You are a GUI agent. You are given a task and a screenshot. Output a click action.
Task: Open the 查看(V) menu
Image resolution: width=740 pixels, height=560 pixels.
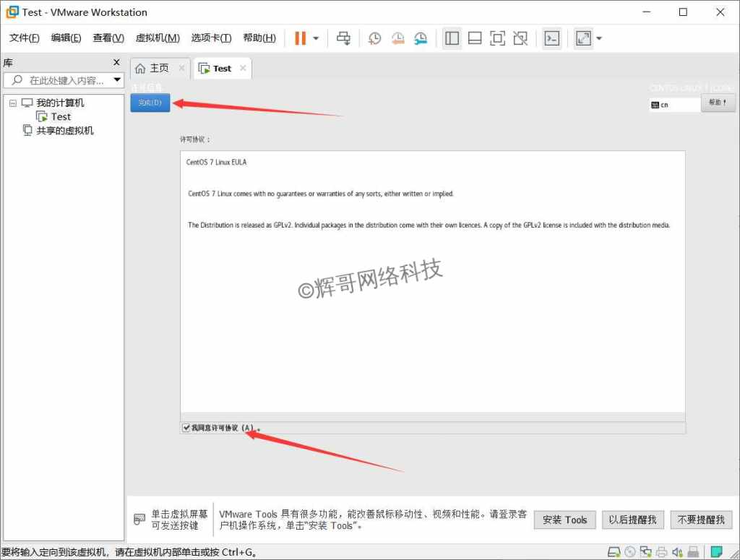point(108,38)
